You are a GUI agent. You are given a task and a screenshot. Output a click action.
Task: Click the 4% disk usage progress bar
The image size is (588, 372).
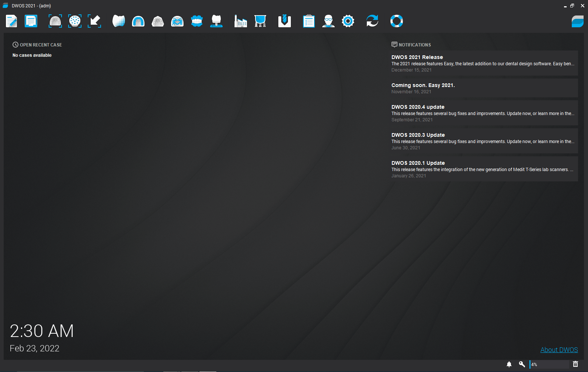click(x=549, y=364)
